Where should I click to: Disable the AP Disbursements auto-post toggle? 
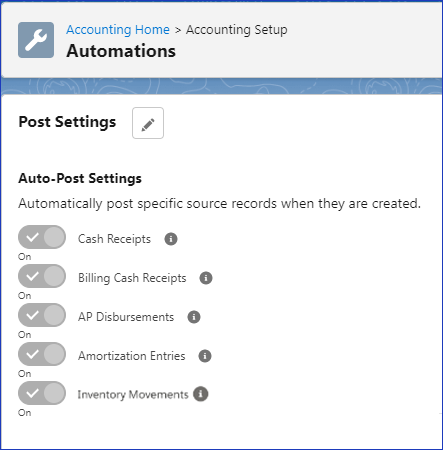[42, 315]
